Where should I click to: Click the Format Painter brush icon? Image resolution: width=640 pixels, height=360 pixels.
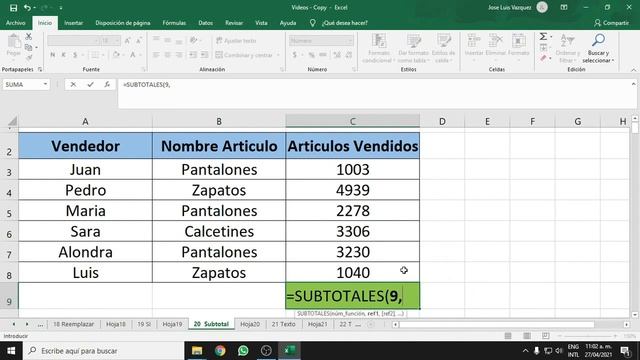(x=29, y=58)
